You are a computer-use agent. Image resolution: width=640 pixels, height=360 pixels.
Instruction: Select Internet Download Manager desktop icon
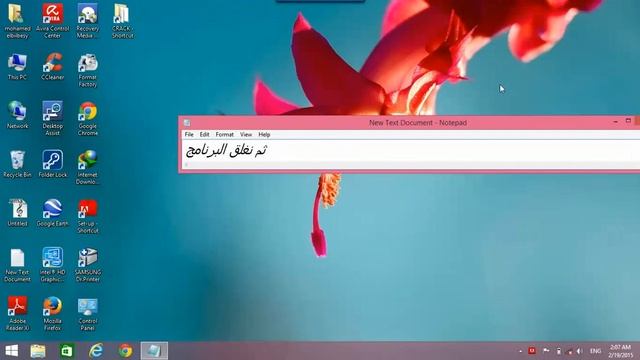88,167
